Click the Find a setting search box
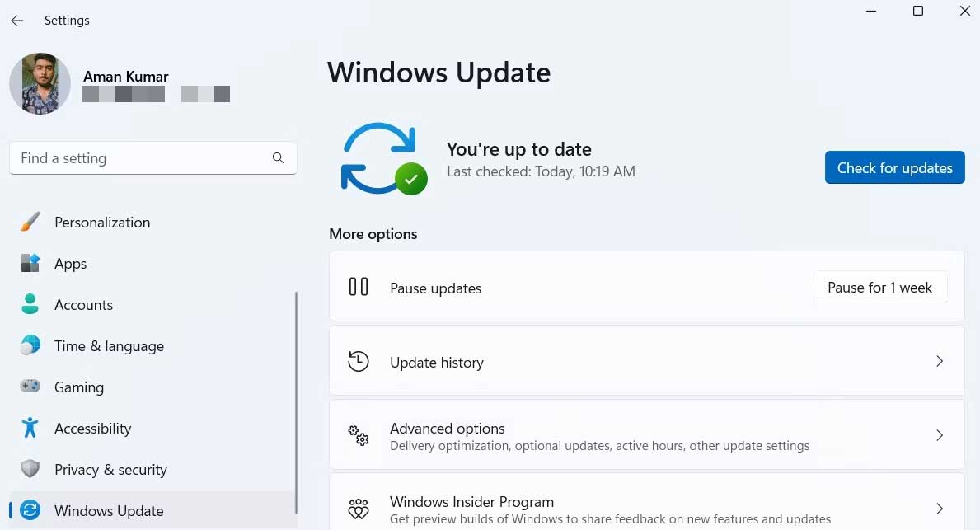 [x=153, y=158]
